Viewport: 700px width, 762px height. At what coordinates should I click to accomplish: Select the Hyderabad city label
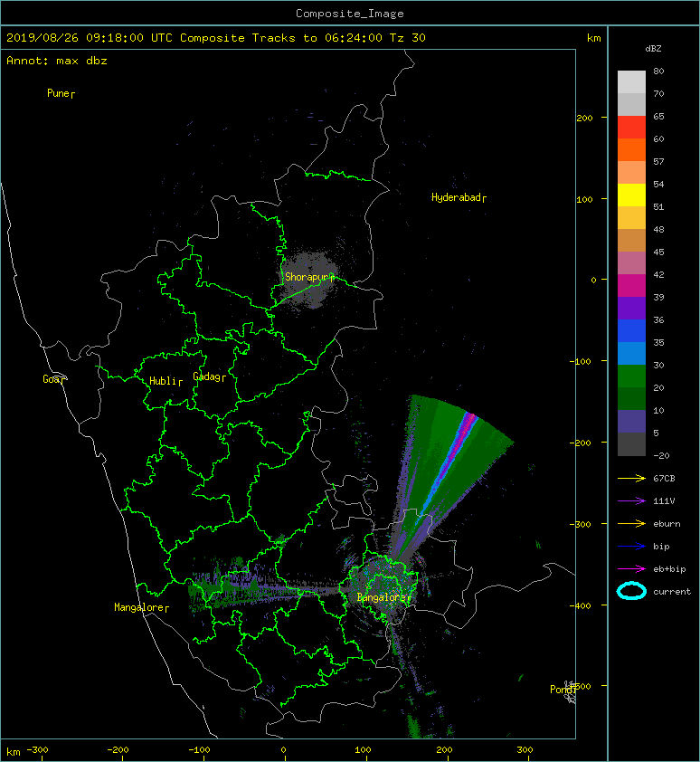click(x=459, y=197)
